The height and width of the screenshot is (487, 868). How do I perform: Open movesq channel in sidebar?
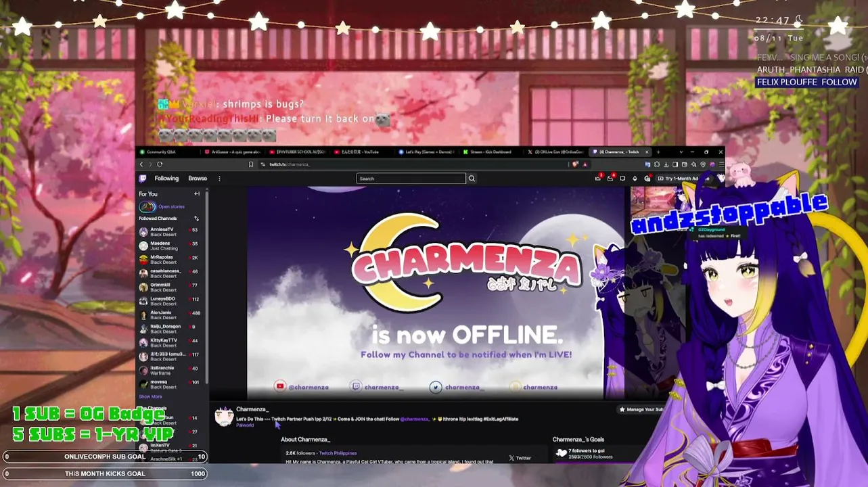pos(170,384)
